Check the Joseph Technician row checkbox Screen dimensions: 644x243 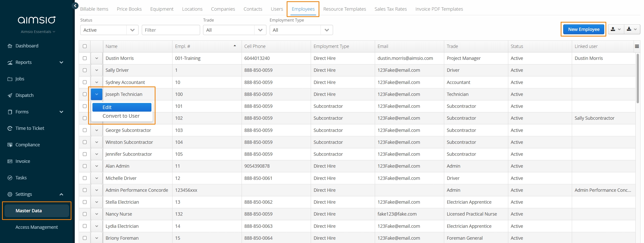[x=85, y=94]
